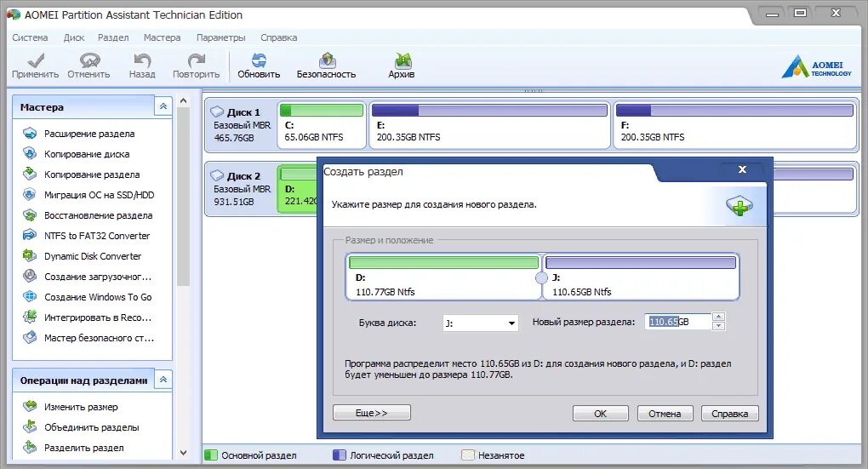Click the text '931.51GB' under Диск 2

point(234,202)
